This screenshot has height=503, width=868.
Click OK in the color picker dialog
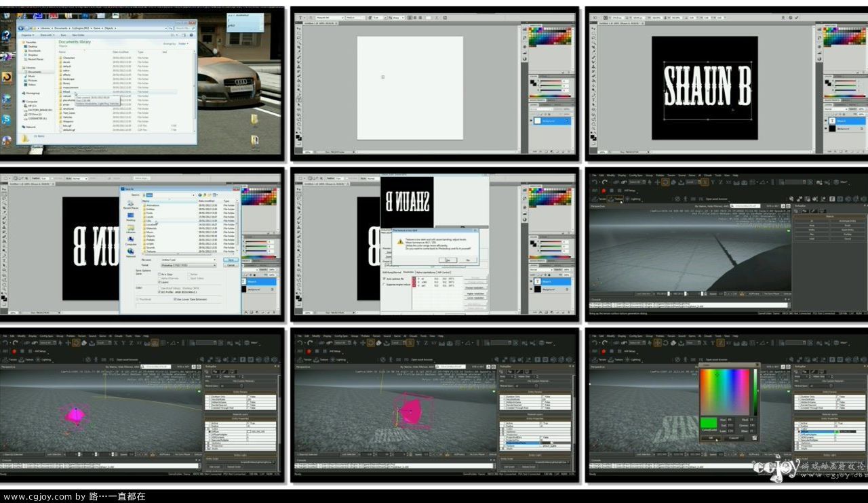point(711,438)
